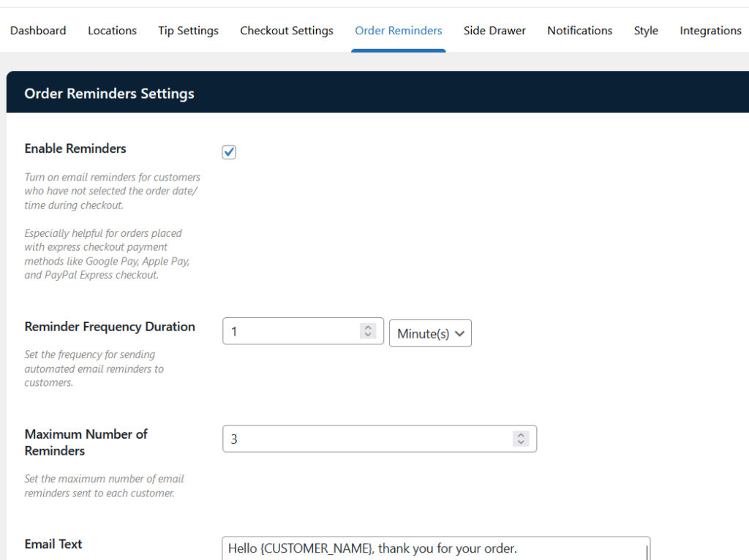The width and height of the screenshot is (749, 560).
Task: Increase Reminder Frequency Duration with up arrow
Action: coord(369,328)
